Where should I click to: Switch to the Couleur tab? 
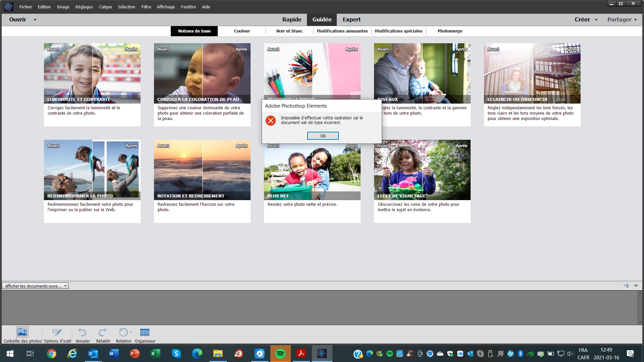pyautogui.click(x=242, y=31)
